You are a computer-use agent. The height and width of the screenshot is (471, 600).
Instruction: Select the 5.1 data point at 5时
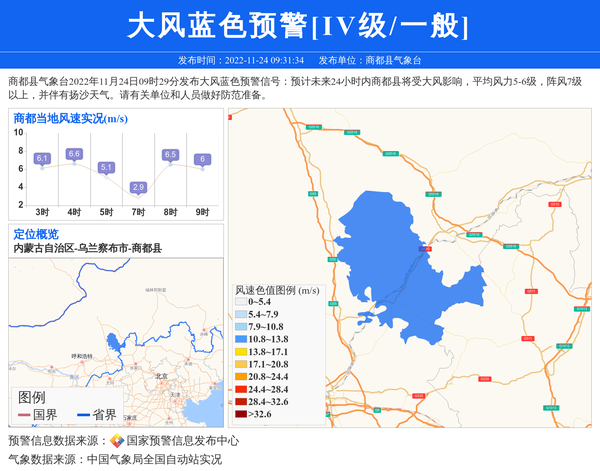tap(106, 168)
